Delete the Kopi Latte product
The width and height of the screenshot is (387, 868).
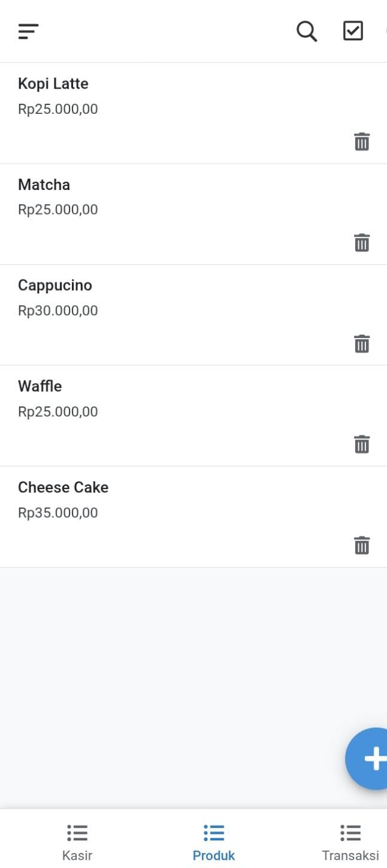(x=362, y=141)
